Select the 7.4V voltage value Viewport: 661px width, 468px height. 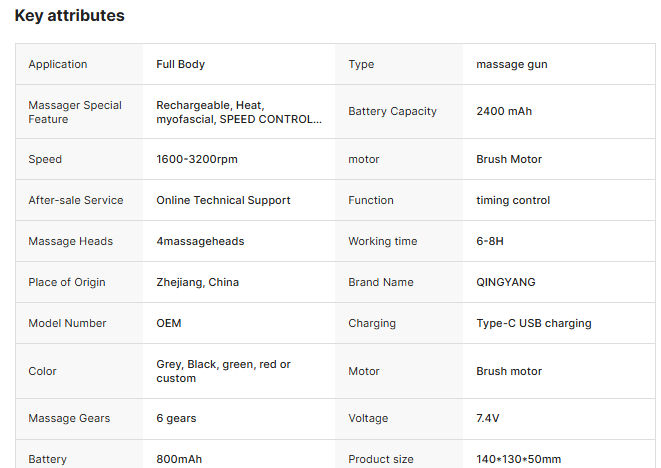(490, 418)
